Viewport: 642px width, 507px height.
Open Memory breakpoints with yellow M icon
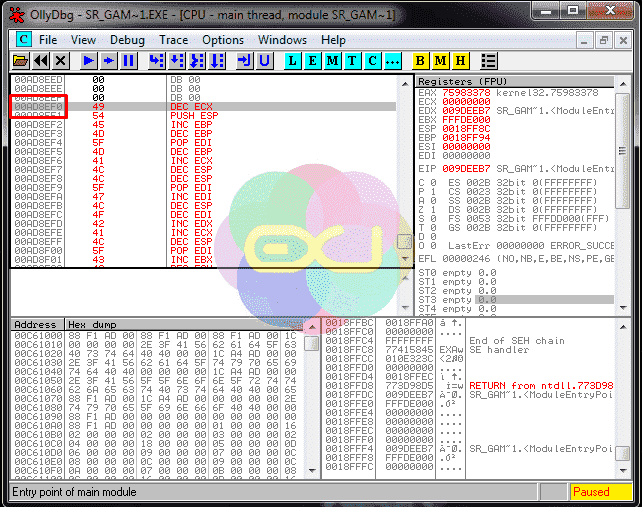coord(440,61)
